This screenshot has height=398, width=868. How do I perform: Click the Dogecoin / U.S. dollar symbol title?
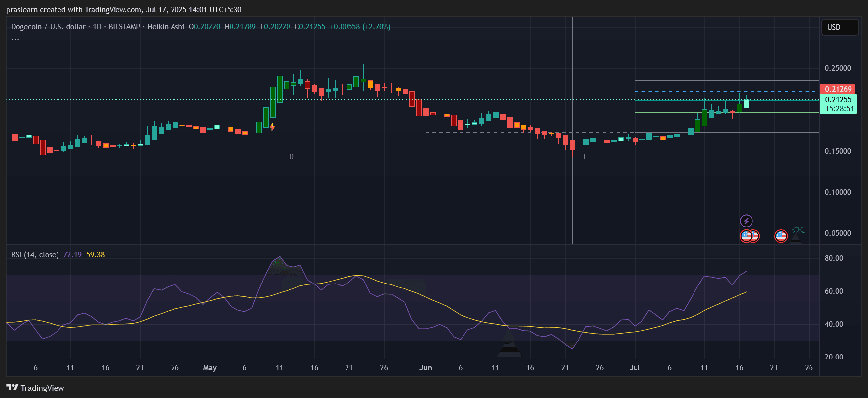tap(48, 27)
